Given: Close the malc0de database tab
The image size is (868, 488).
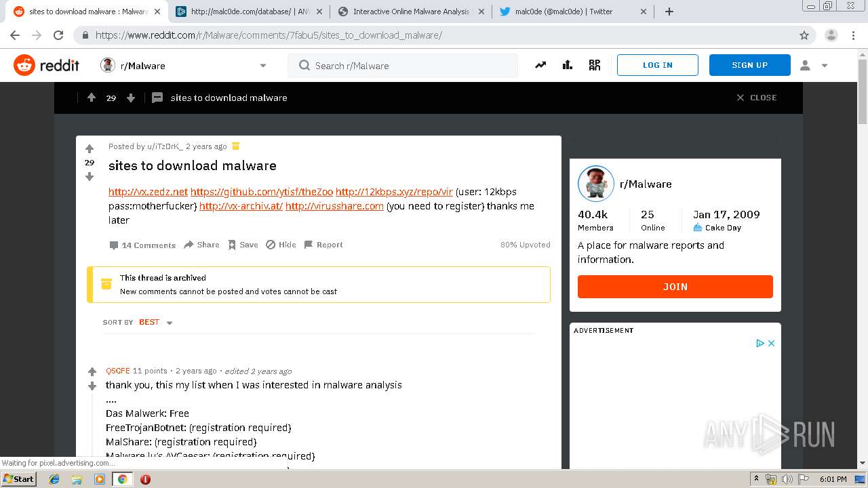Looking at the screenshot, I should 319,12.
